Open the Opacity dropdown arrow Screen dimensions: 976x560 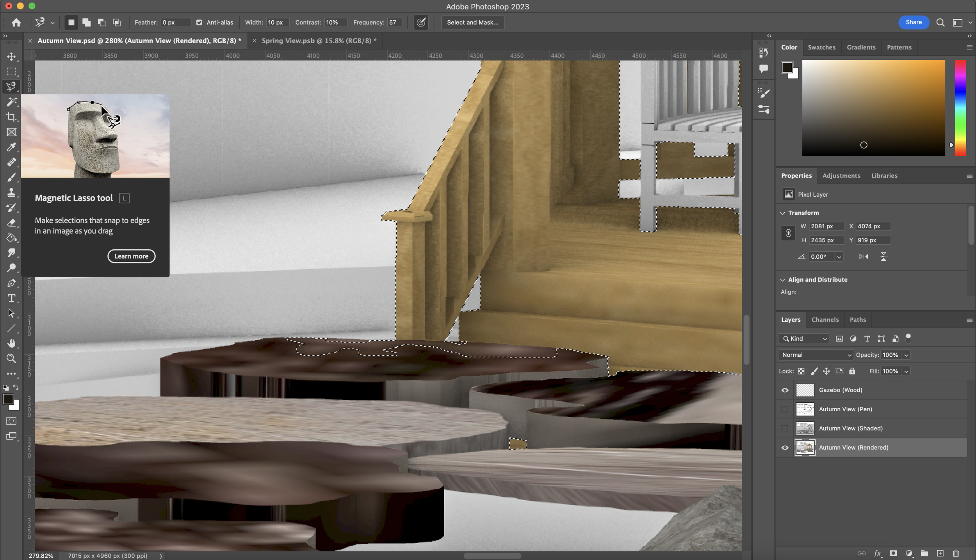pos(906,355)
